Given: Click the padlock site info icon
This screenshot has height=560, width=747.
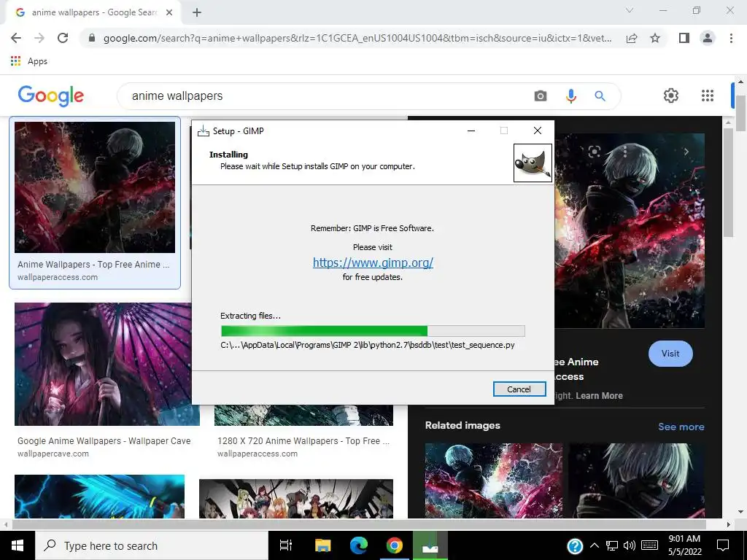Looking at the screenshot, I should click(92, 38).
